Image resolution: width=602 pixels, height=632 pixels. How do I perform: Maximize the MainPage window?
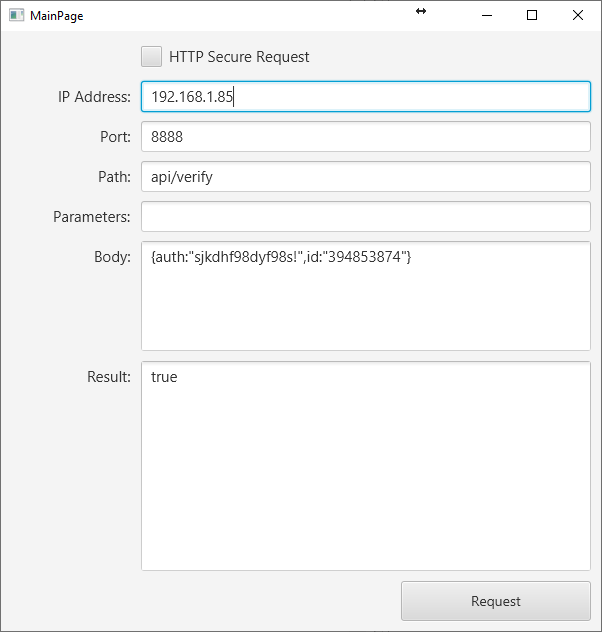coord(532,15)
